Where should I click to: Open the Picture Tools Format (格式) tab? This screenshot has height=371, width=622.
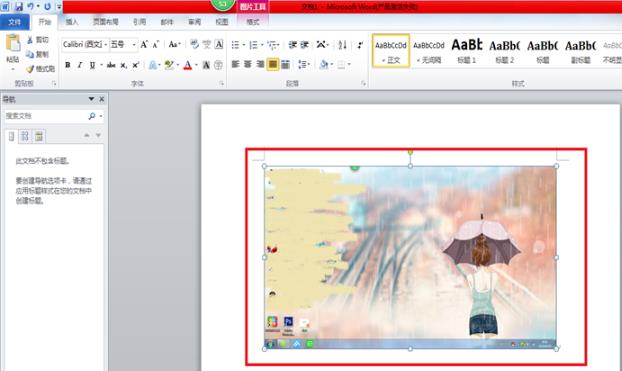pyautogui.click(x=253, y=22)
